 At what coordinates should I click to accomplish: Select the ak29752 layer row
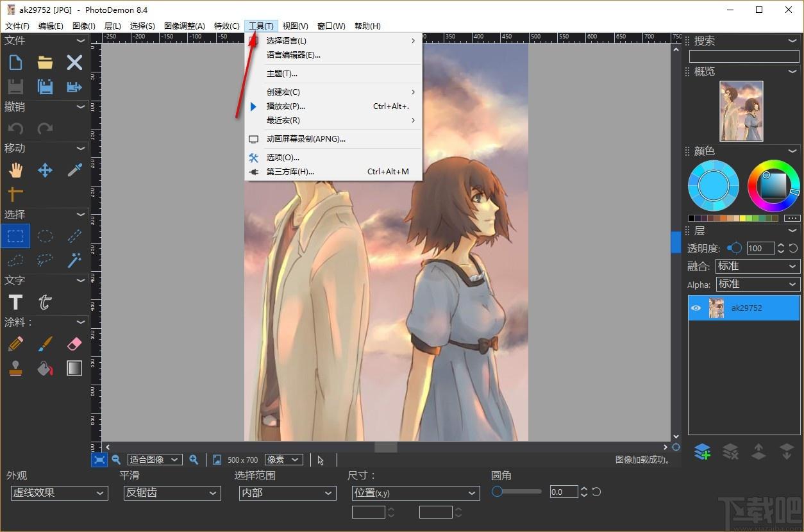pos(744,308)
